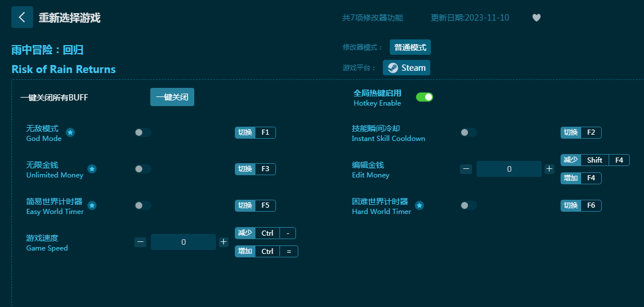Click the 共7项修改器功能 text
Image resolution: width=644 pixels, height=307 pixels.
(x=373, y=18)
